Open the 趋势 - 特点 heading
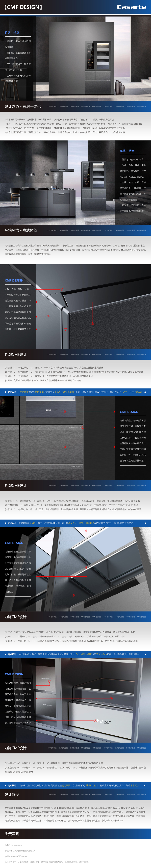151x868 pixels. (x=12, y=33)
